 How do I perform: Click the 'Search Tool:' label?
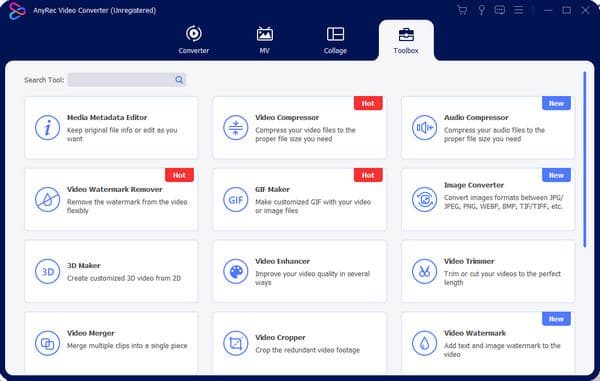tap(44, 80)
